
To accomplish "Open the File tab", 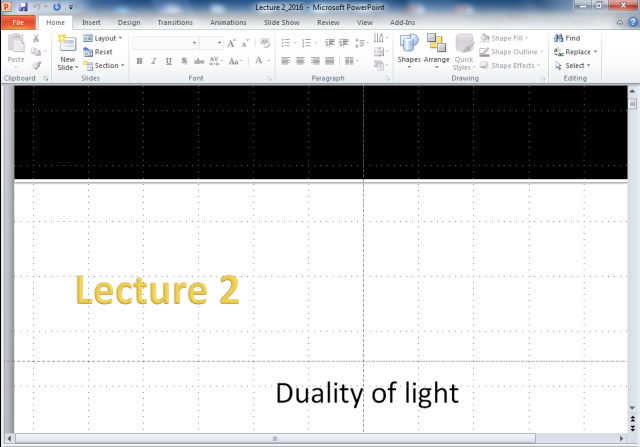I will [18, 22].
